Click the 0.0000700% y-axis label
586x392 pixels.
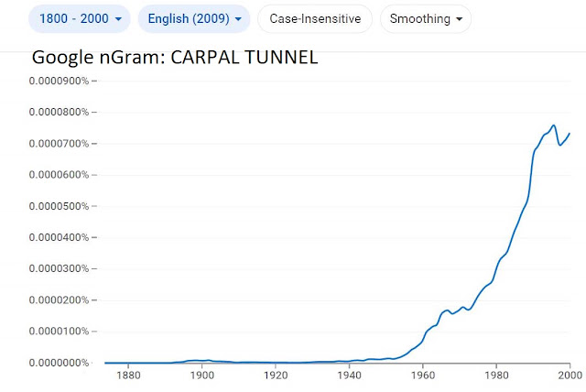coord(59,144)
